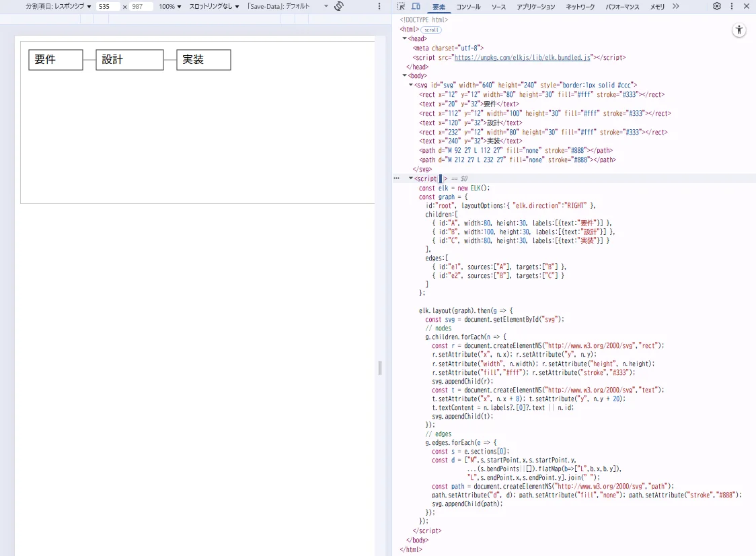Open the elk.bundled.js script link
The image size is (756, 556).
(522, 58)
